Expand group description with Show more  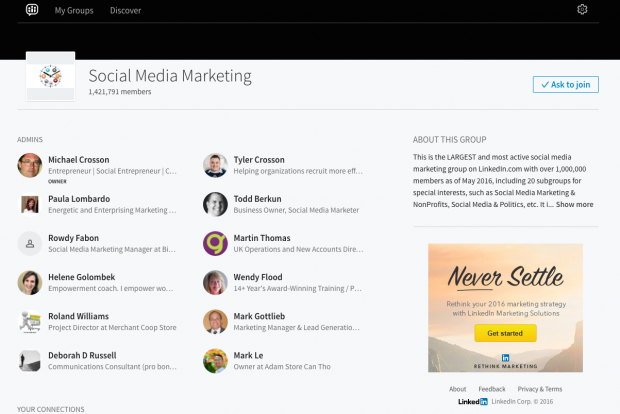pyautogui.click(x=574, y=204)
